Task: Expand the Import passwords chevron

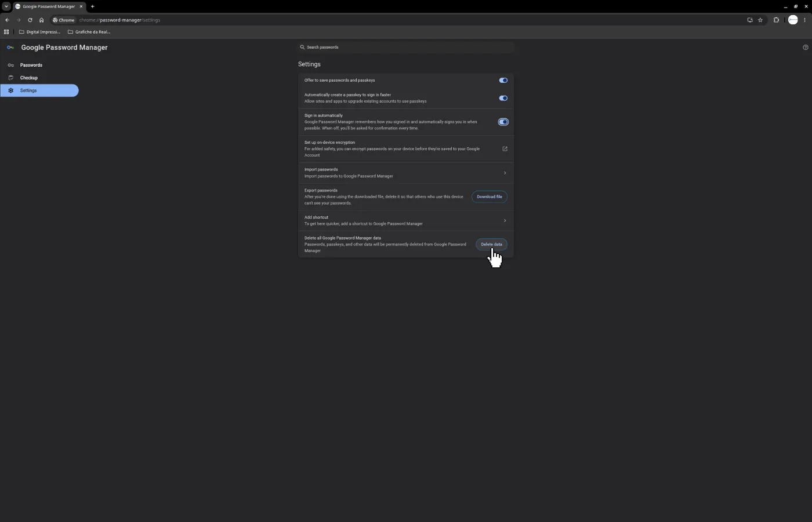Action: (505, 173)
